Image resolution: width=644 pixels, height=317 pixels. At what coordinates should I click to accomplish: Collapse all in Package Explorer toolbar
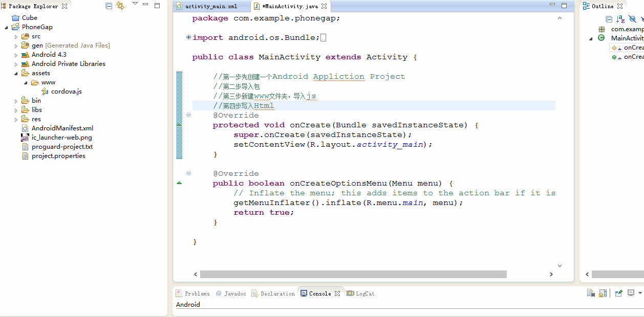[109, 6]
